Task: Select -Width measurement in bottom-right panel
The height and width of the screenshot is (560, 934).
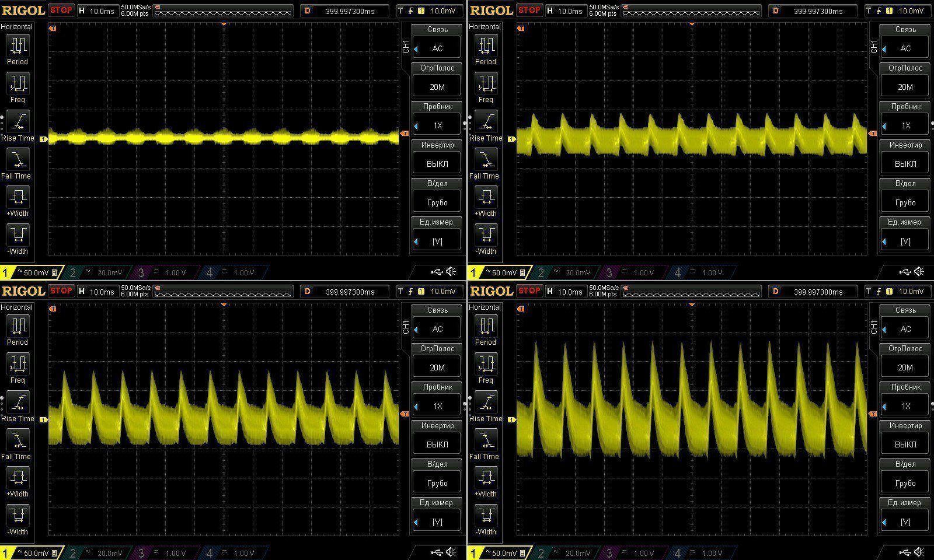Action: pos(486,519)
